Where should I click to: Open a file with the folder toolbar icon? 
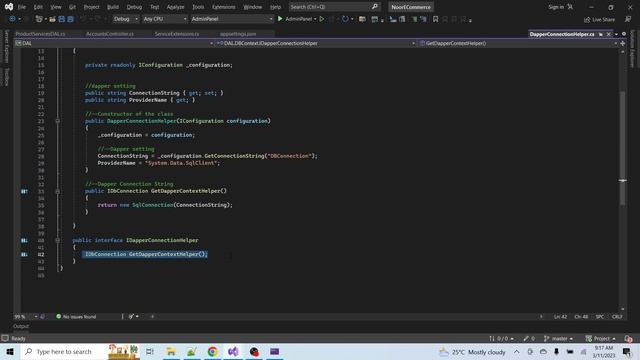[52, 19]
